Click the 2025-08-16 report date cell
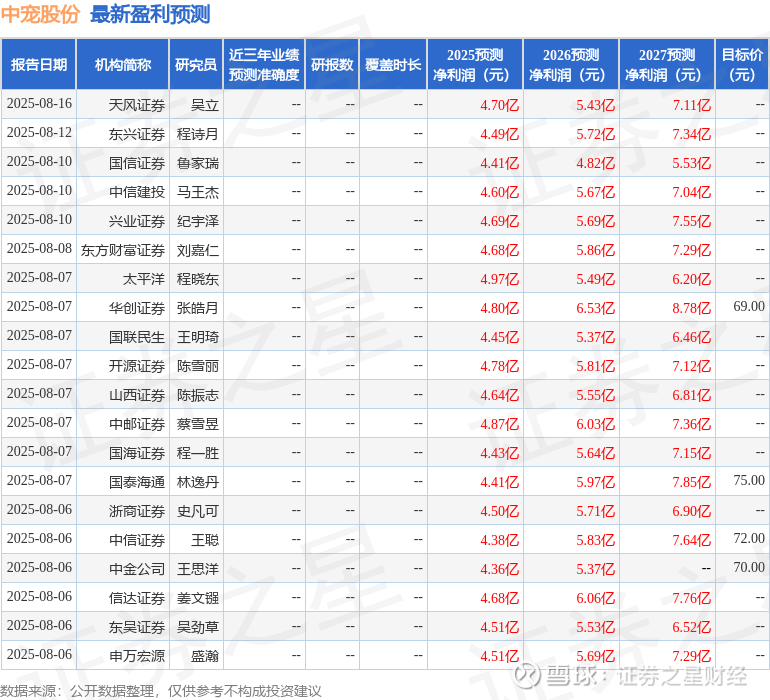The height and width of the screenshot is (700, 770). pyautogui.click(x=39, y=103)
